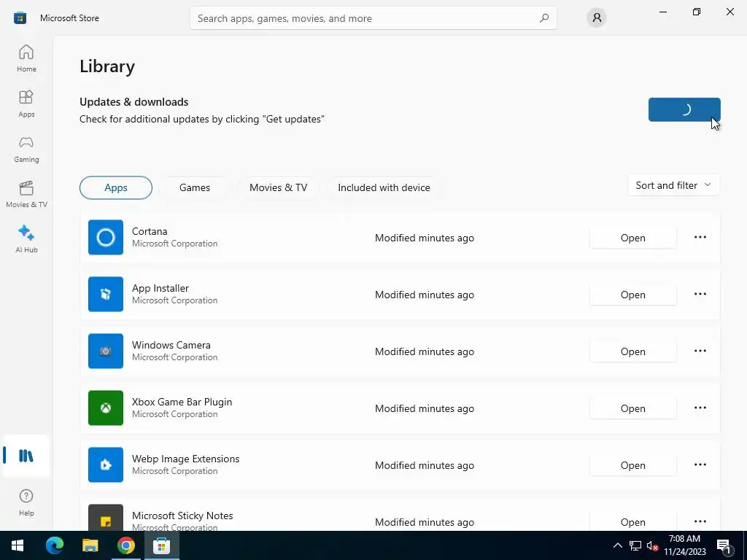This screenshot has width=747, height=560.
Task: Open more options for Windows Camera
Action: pyautogui.click(x=700, y=351)
